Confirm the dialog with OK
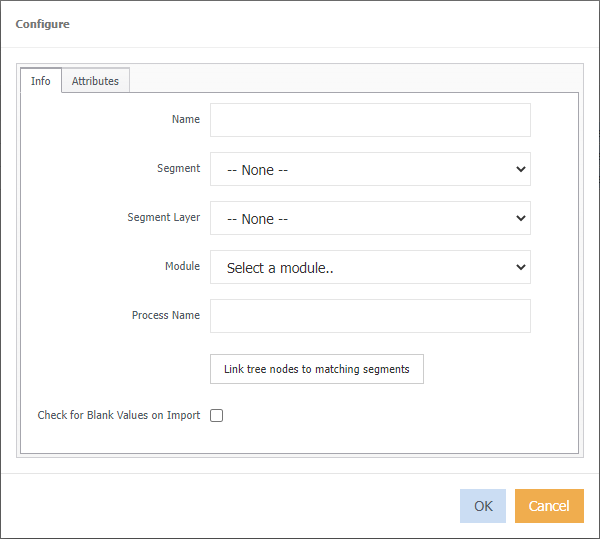Viewport: 600px width, 539px height. click(x=483, y=506)
